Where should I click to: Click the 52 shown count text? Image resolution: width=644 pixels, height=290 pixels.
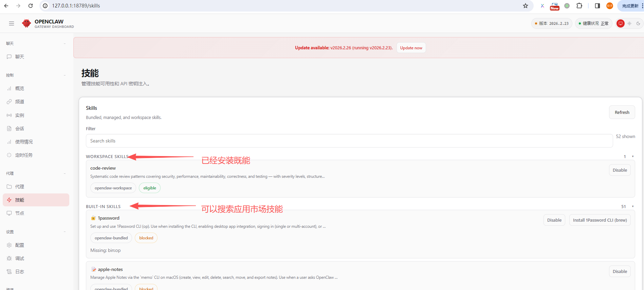pos(625,136)
